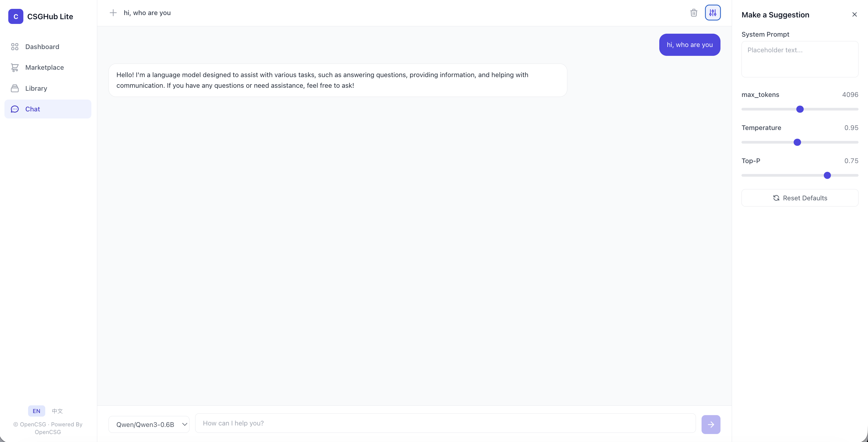This screenshot has width=868, height=442.
Task: Click the max_tokens slider handle
Action: 800,109
